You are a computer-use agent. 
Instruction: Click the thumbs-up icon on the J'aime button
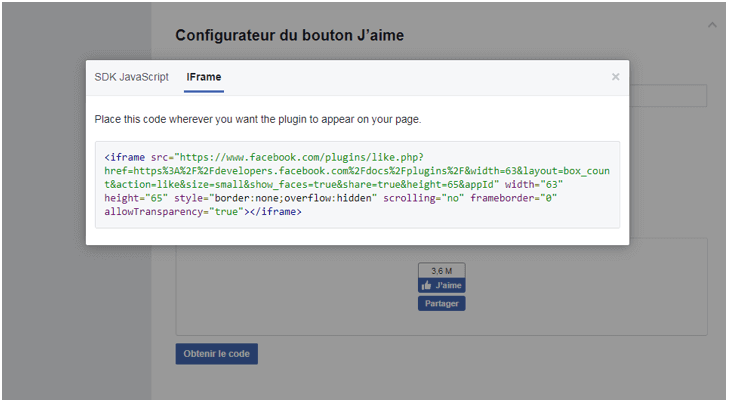(426, 285)
